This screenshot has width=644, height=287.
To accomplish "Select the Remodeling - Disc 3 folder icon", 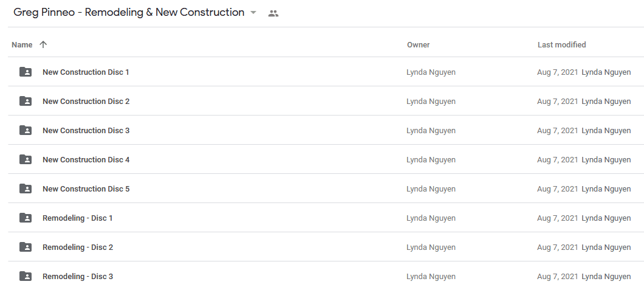I will coord(26,276).
